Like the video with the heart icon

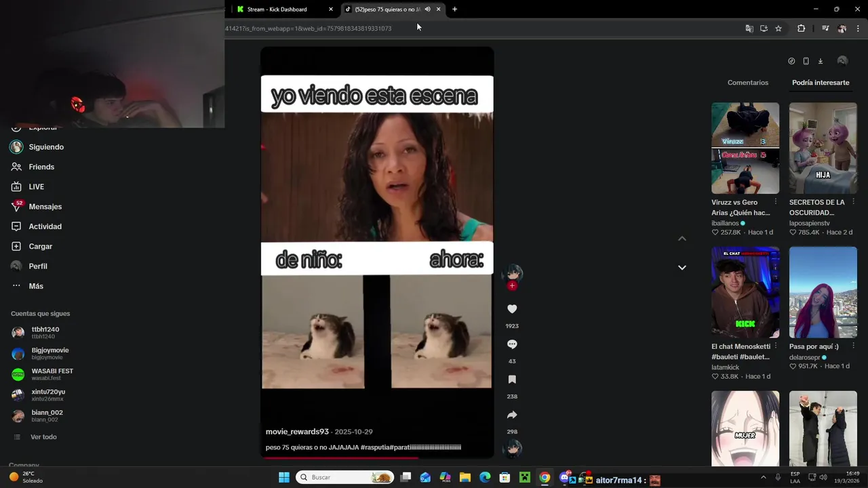click(x=512, y=308)
